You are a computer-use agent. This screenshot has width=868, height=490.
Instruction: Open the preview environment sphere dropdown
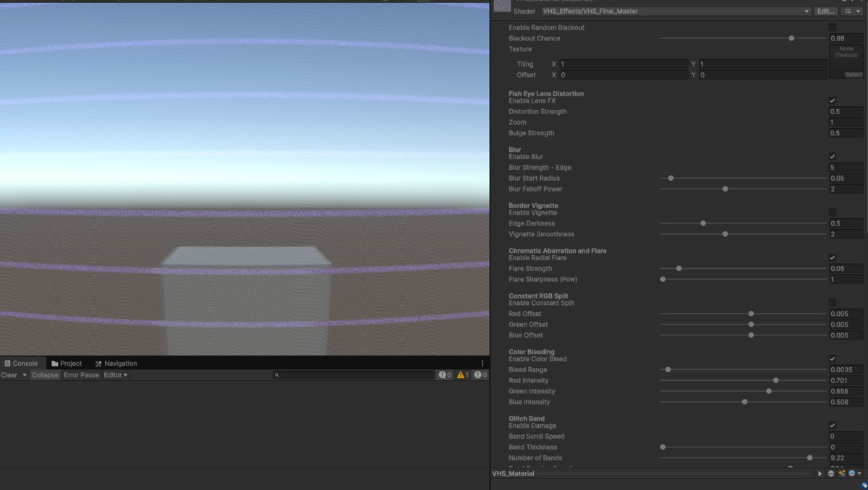point(854,474)
